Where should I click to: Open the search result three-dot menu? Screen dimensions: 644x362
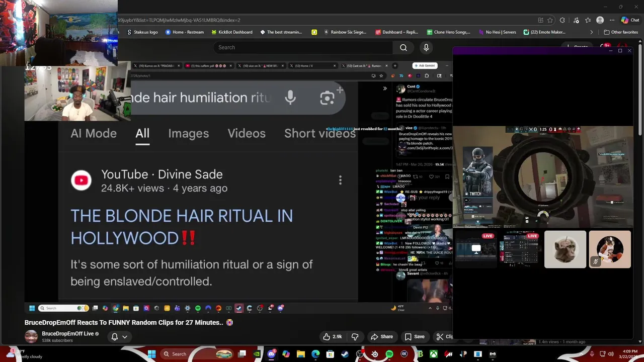(x=340, y=180)
